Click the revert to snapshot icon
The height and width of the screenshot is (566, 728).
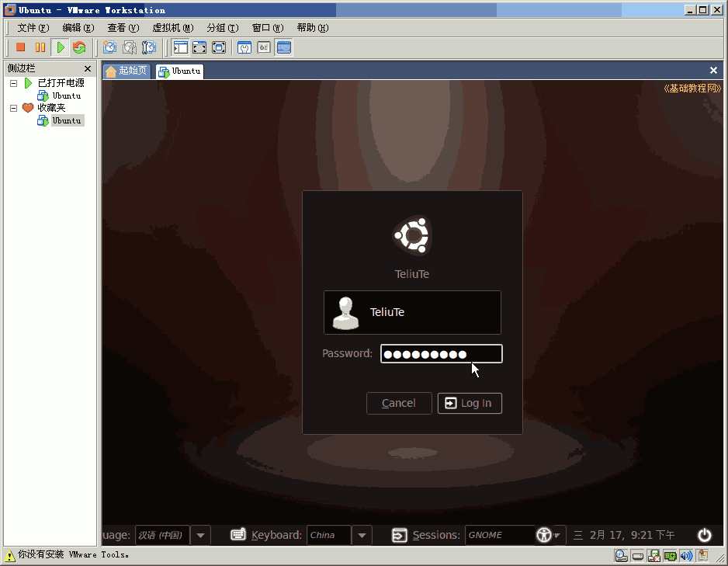130,47
